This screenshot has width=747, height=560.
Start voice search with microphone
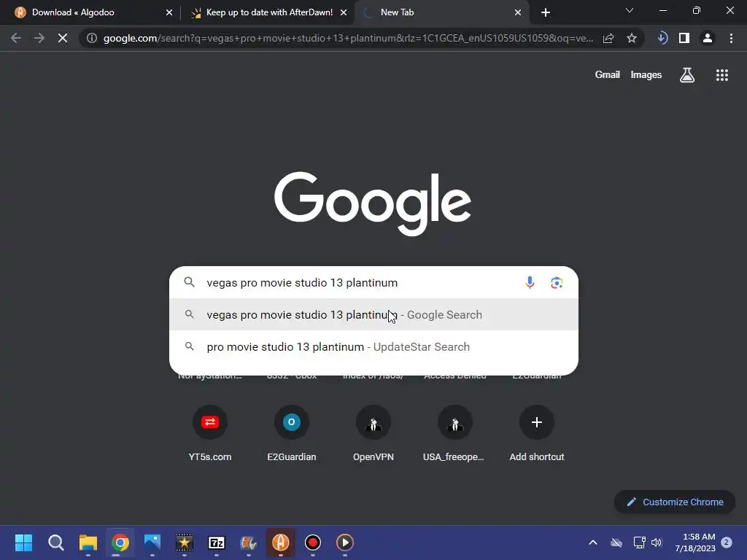[x=530, y=282]
